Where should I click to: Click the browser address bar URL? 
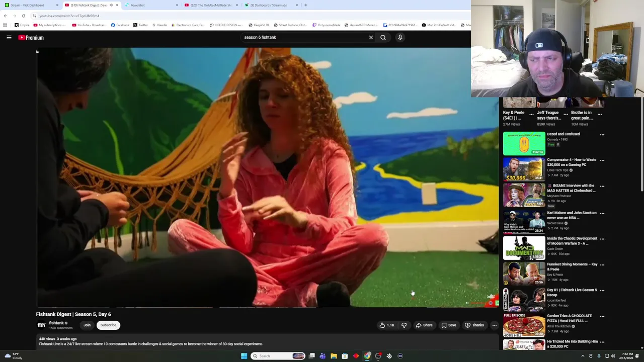pos(69,16)
